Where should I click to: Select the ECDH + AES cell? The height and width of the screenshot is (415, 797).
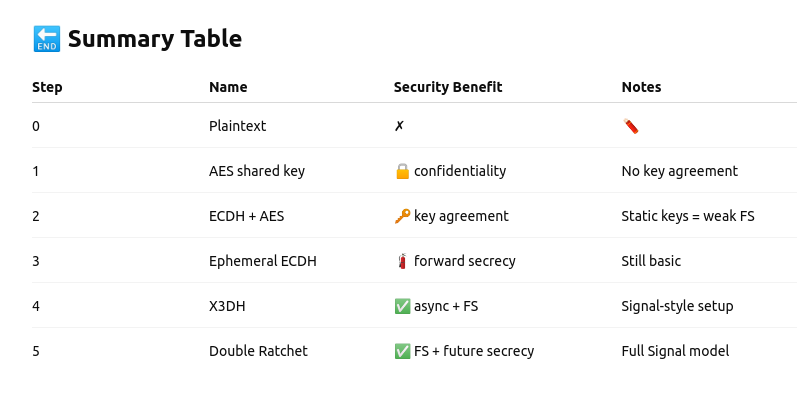click(x=247, y=216)
